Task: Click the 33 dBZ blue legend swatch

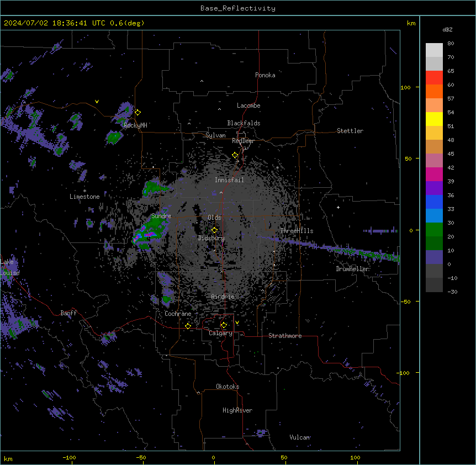Action: tap(434, 215)
